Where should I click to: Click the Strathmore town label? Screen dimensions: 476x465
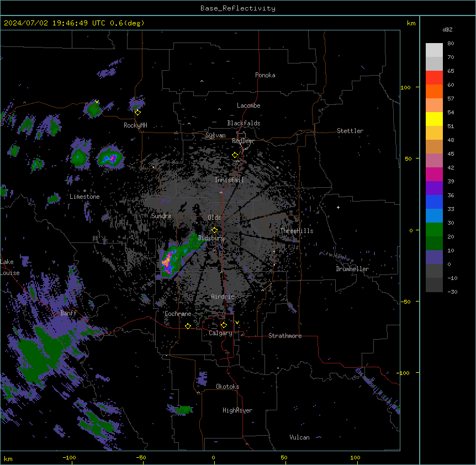click(285, 336)
